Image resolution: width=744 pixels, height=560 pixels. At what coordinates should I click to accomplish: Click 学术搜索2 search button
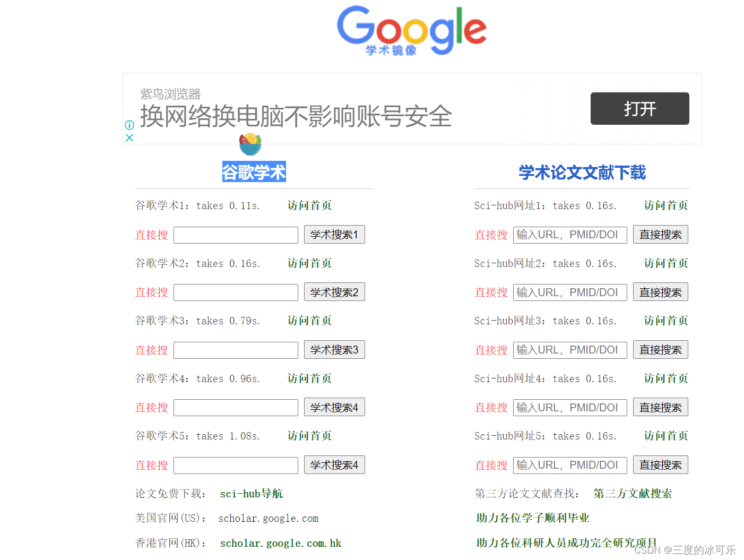(x=334, y=291)
